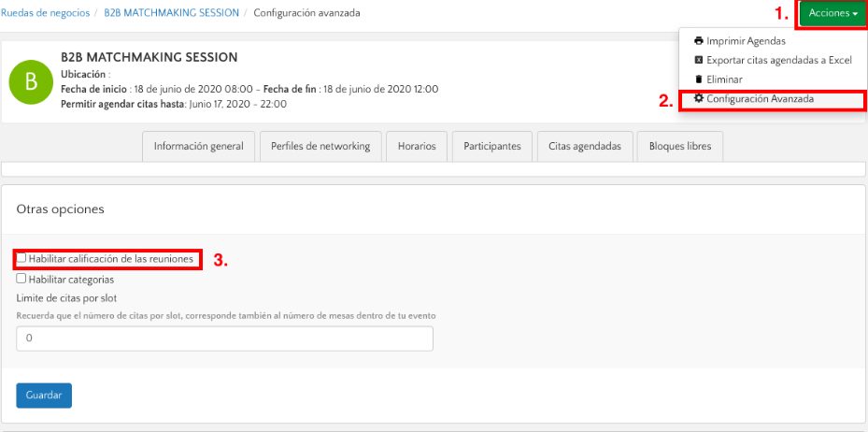Viewport: 868px width, 432px height.
Task: Open the green Acciones dropdown
Action: (830, 13)
